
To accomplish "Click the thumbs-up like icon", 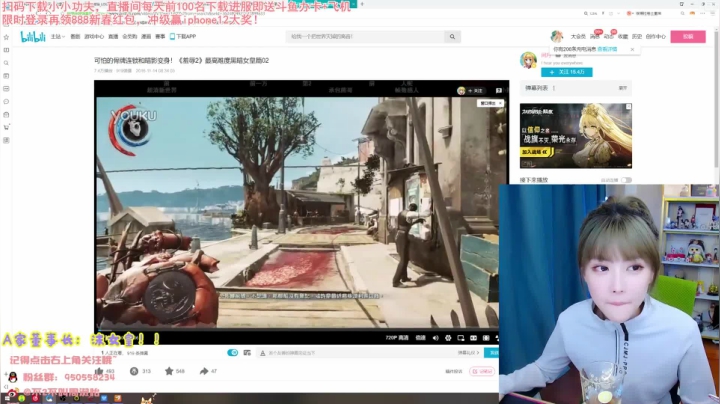I will click(99, 371).
